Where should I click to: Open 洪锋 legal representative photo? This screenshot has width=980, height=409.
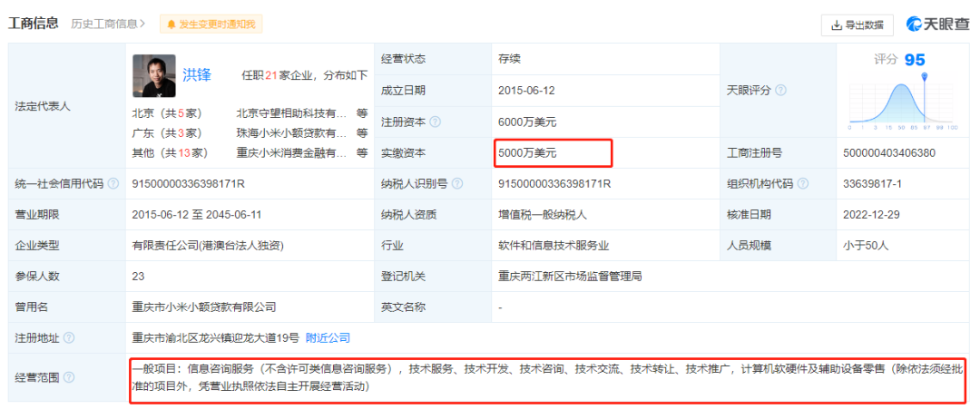click(153, 76)
